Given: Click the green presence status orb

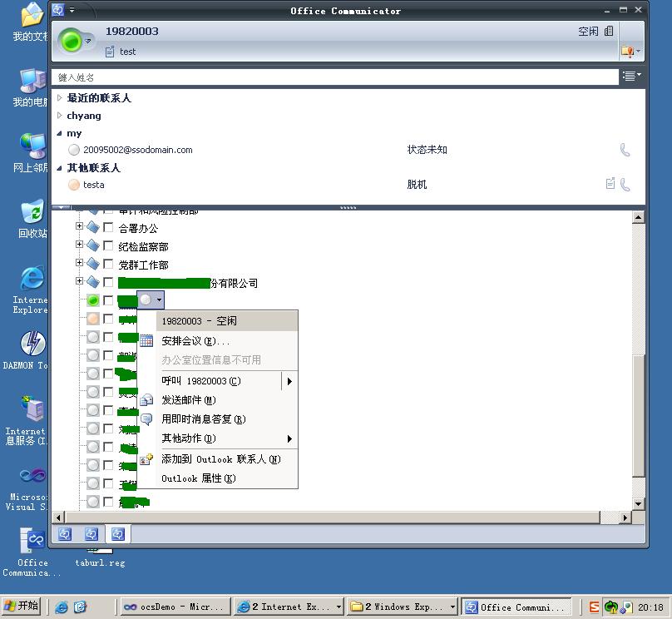Looking at the screenshot, I should [72, 41].
